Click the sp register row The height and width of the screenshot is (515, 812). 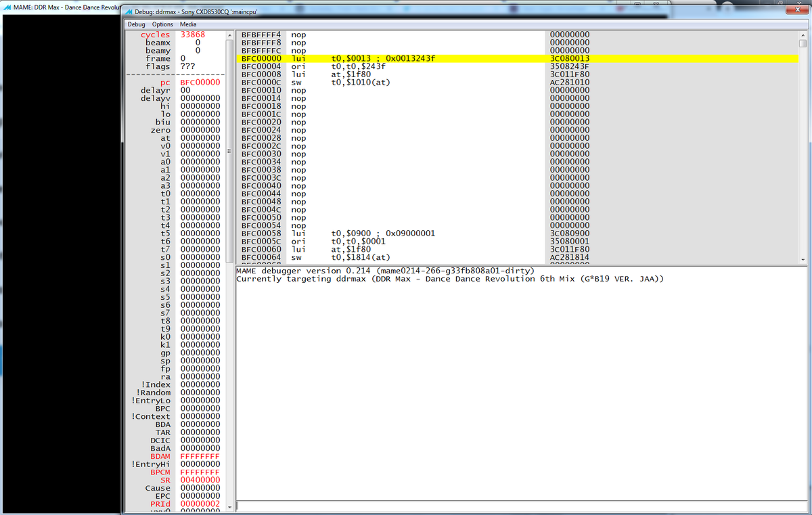pyautogui.click(x=176, y=361)
